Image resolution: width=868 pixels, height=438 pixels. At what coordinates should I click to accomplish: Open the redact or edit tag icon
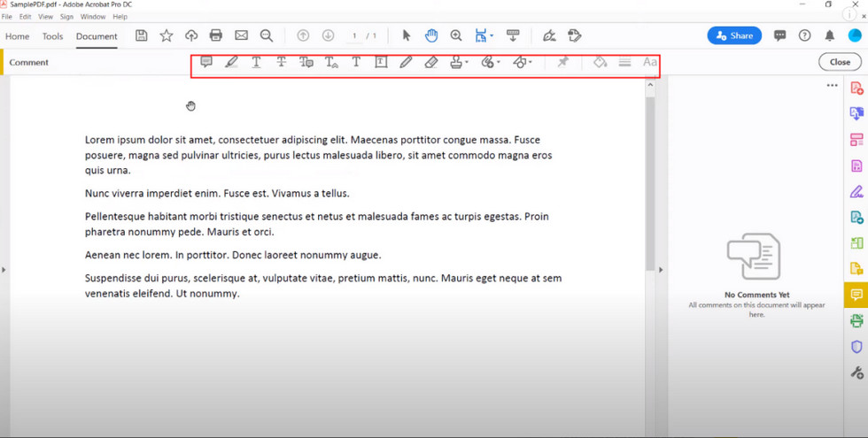tap(575, 36)
